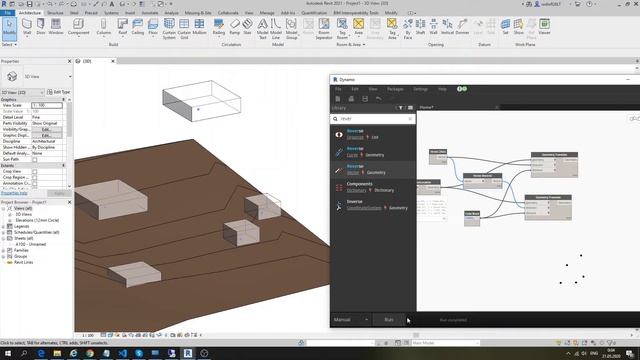The image size is (640, 360).
Task: Select the Curtain System tool
Action: (x=169, y=29)
